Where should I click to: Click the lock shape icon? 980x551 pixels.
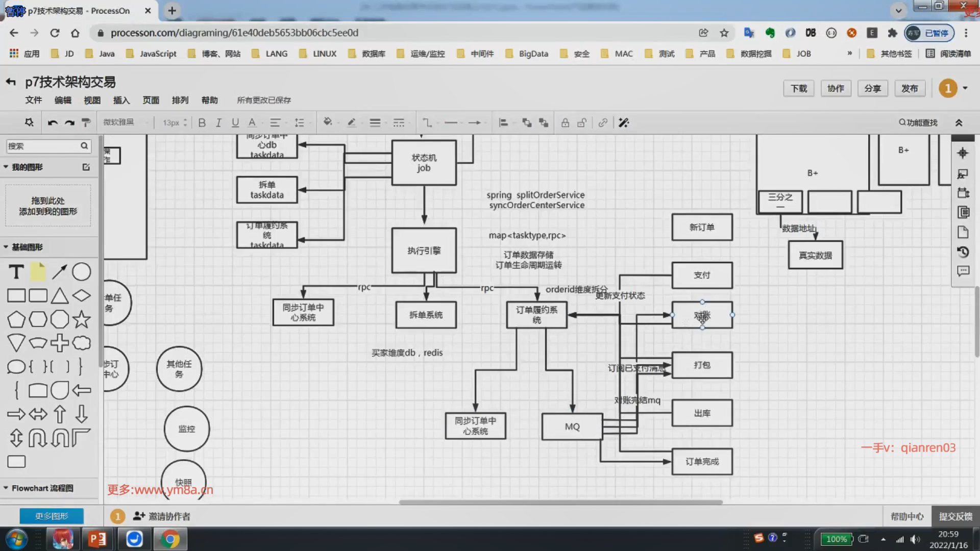pyautogui.click(x=565, y=123)
